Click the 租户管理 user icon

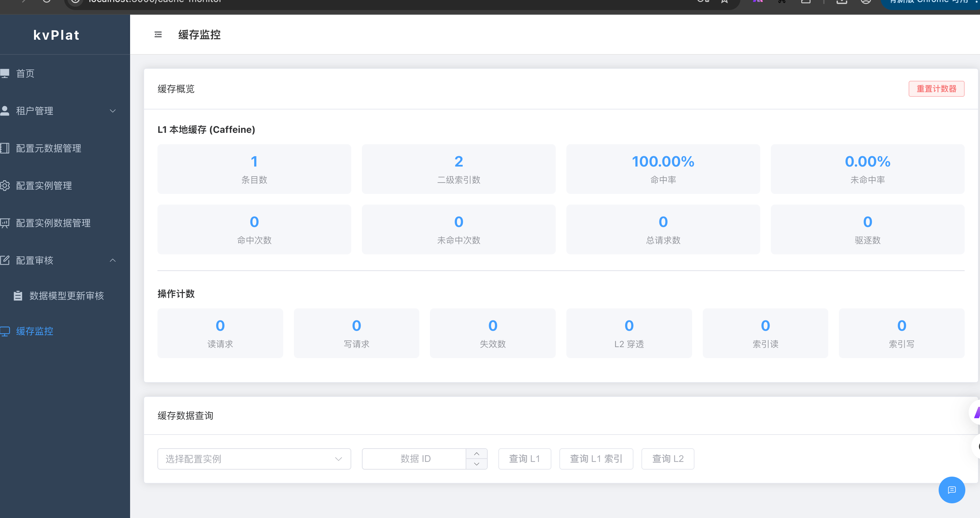coord(5,110)
